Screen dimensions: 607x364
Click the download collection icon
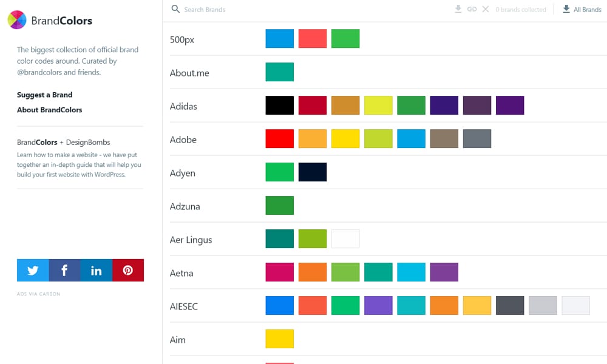458,9
